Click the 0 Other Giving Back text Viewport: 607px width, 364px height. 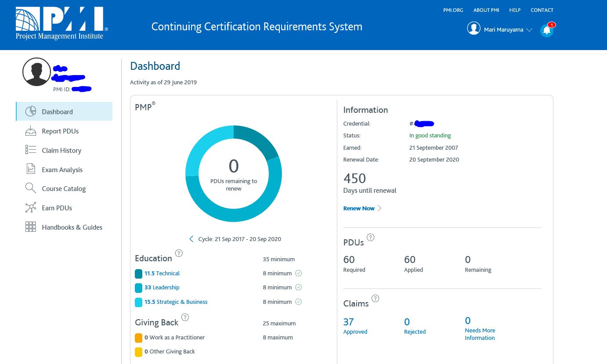pos(170,351)
